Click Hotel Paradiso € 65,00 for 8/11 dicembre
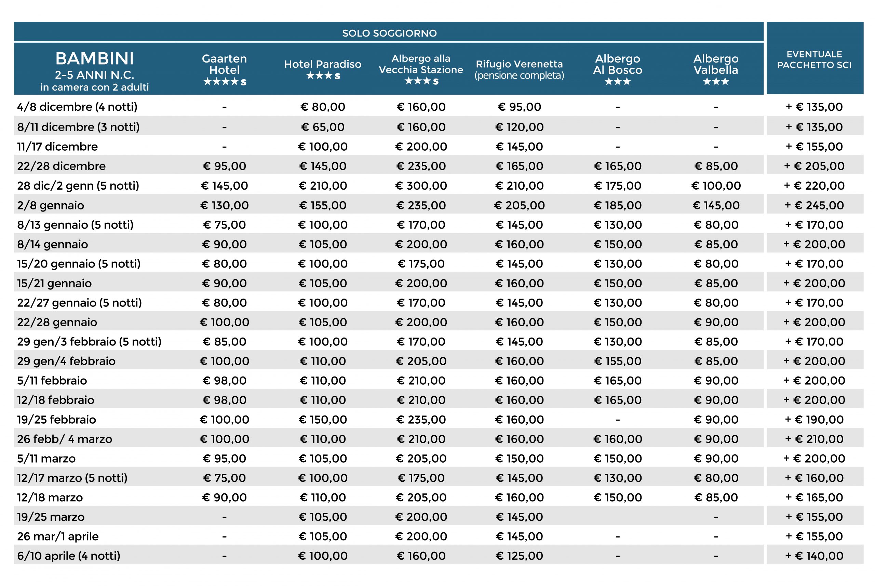The height and width of the screenshot is (588, 875). (x=323, y=127)
